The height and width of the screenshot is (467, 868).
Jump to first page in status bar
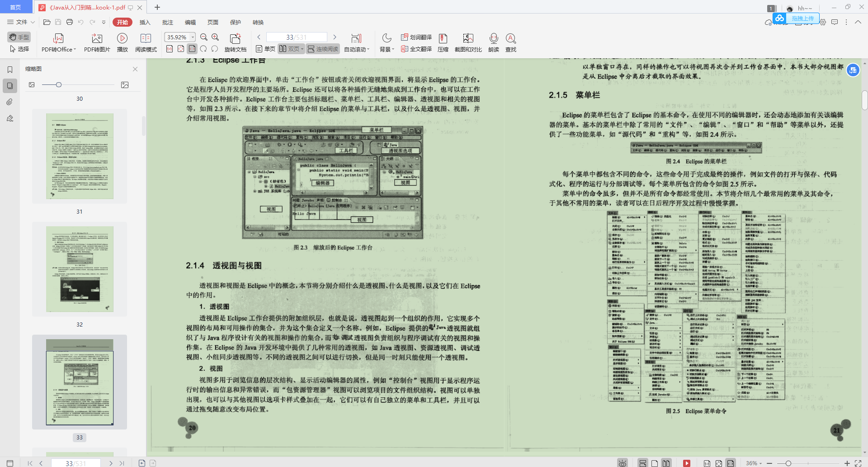30,463
